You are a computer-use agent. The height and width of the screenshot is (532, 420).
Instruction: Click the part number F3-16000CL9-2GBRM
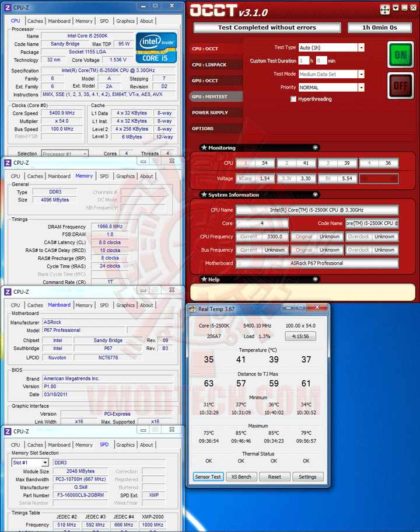coord(80,495)
